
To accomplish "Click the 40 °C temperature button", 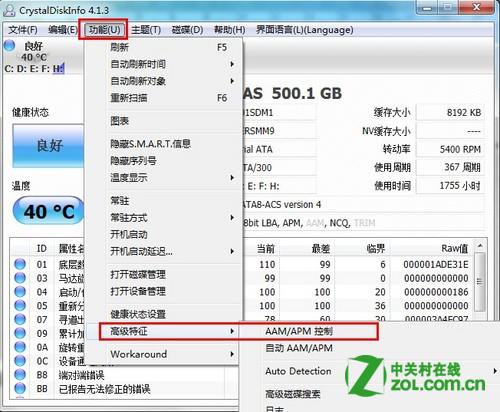I will [x=49, y=211].
